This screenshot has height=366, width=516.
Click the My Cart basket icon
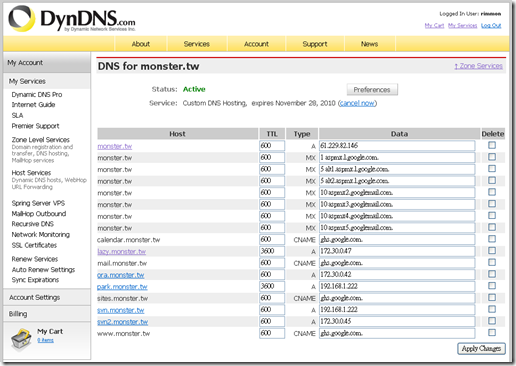(x=21, y=339)
